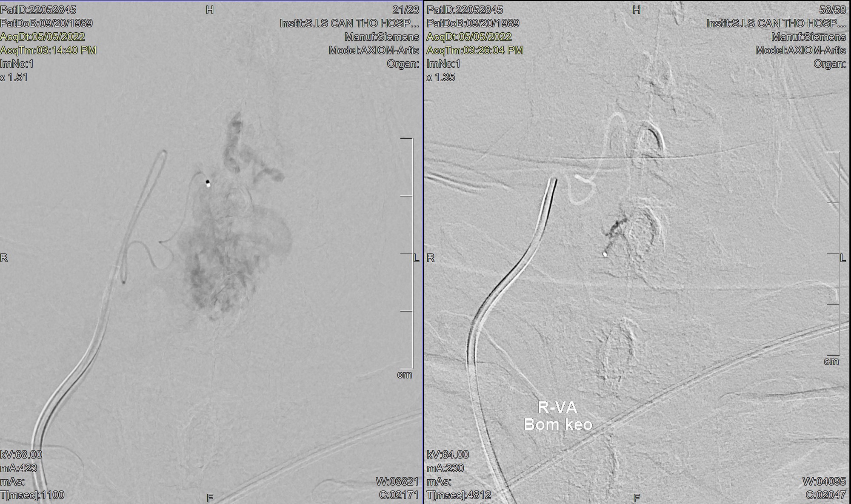Click the left image Instit:S.I.S CAN THO HOSP text

(x=349, y=23)
